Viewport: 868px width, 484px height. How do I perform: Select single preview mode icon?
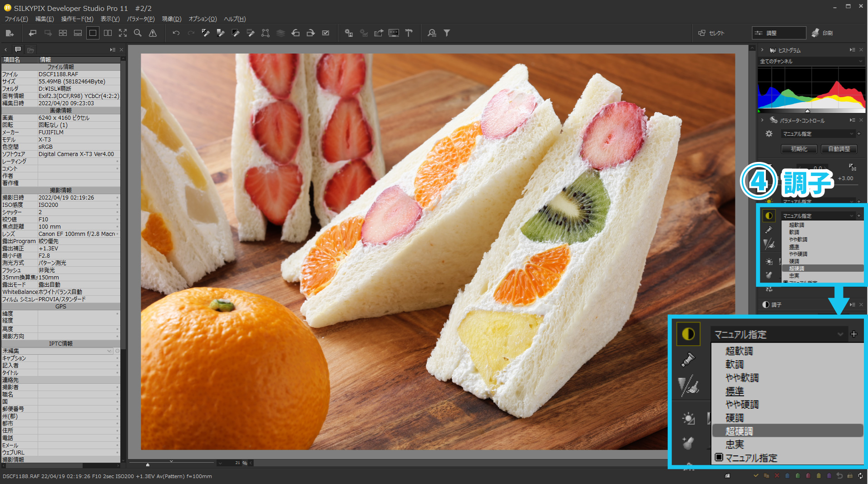(93, 33)
